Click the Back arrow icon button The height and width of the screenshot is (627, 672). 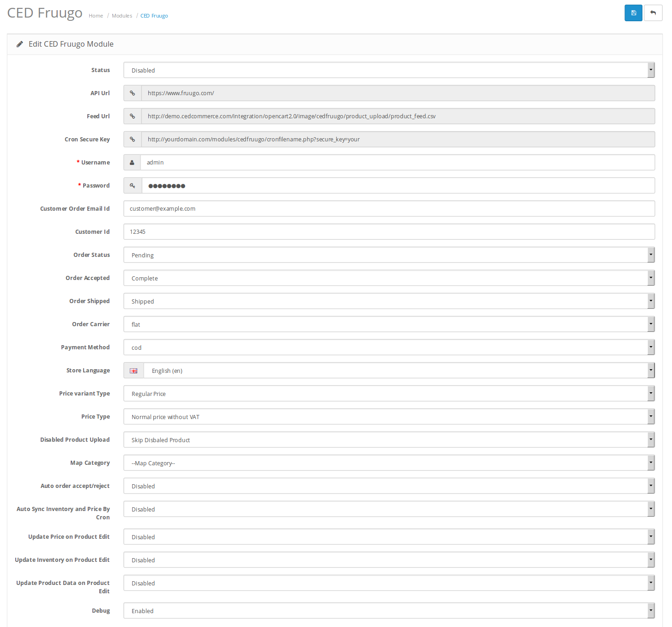pos(653,13)
